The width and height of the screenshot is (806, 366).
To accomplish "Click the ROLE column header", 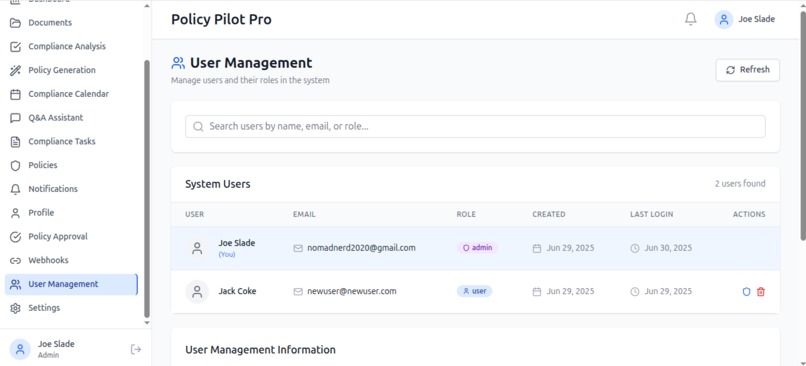I will click(x=466, y=214).
